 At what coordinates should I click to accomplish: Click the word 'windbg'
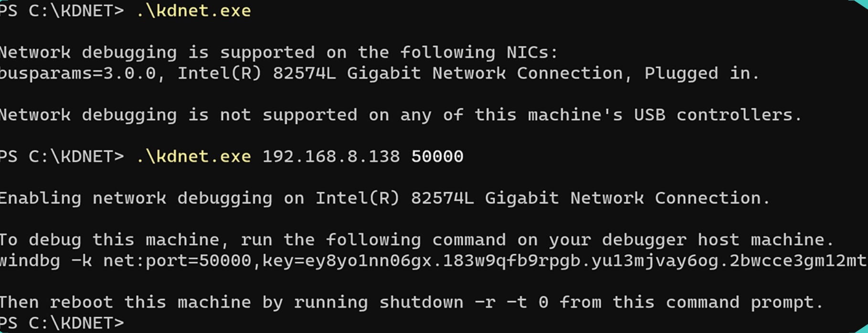(30, 261)
